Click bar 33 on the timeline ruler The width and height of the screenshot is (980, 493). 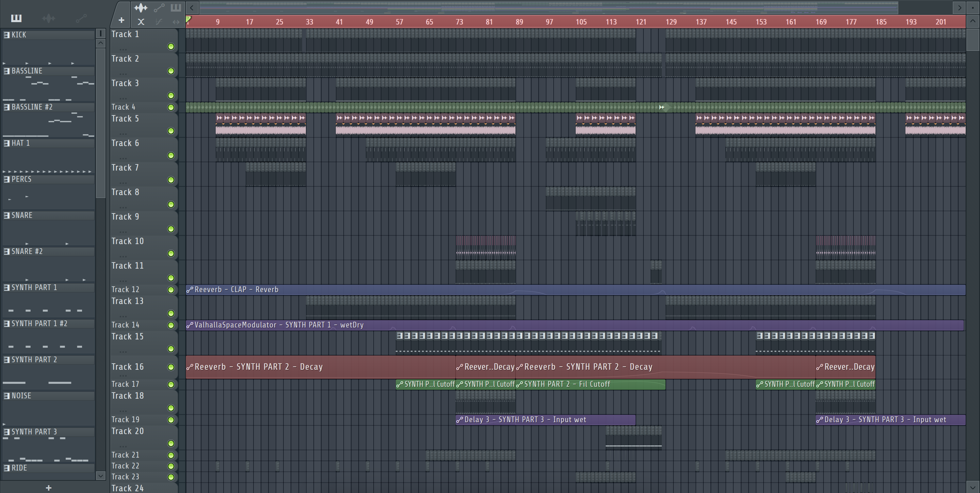309,22
